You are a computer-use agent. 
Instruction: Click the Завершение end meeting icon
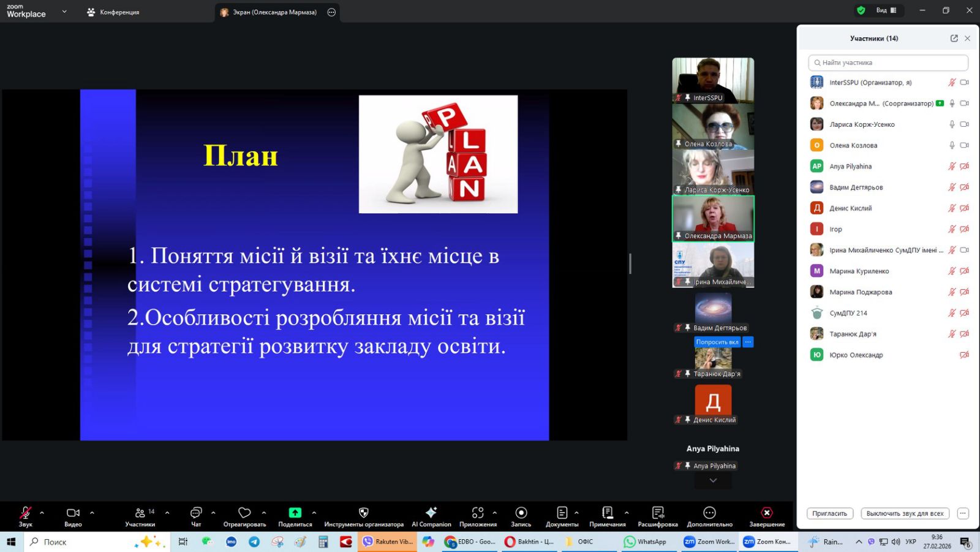[x=767, y=513]
